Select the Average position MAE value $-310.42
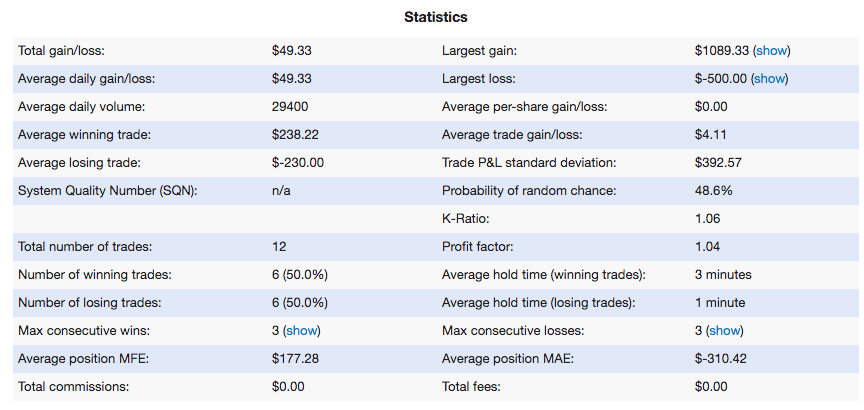 pos(721,359)
